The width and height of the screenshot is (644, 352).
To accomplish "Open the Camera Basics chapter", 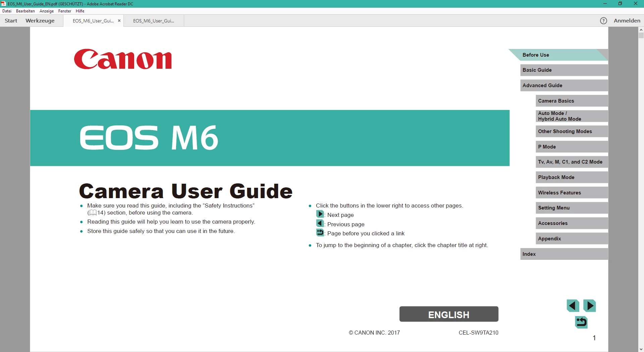I will 572,101.
